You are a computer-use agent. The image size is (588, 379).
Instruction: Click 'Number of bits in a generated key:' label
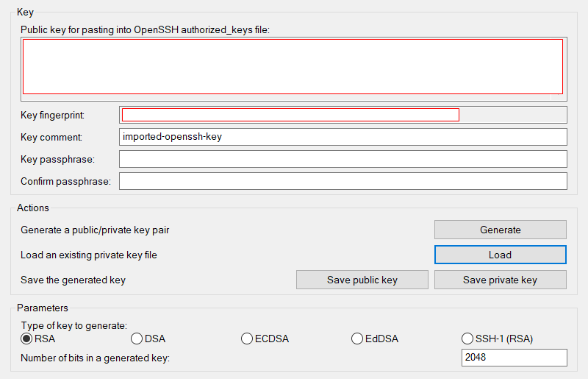tap(96, 358)
